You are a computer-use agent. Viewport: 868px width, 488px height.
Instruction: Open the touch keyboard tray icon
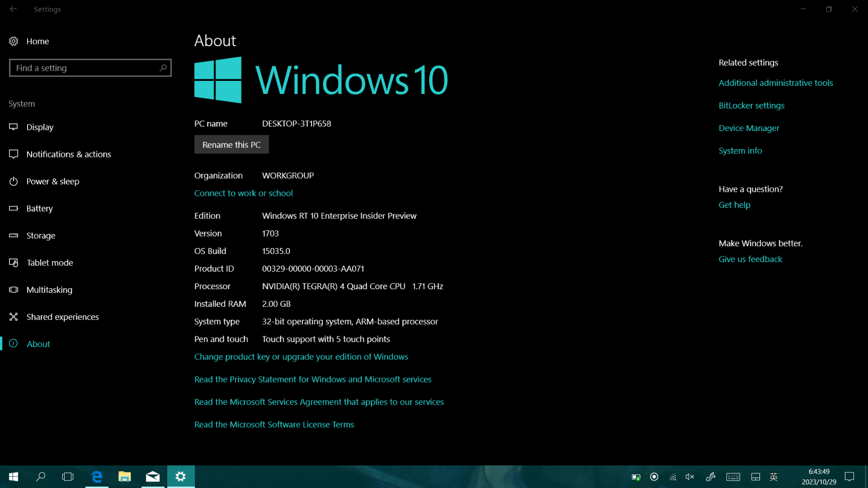(733, 477)
